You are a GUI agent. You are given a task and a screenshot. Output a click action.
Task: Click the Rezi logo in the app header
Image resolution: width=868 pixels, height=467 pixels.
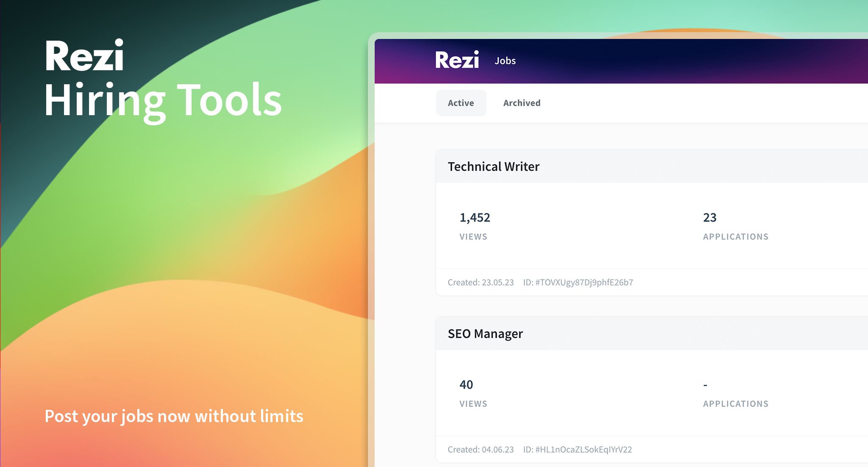click(x=457, y=60)
